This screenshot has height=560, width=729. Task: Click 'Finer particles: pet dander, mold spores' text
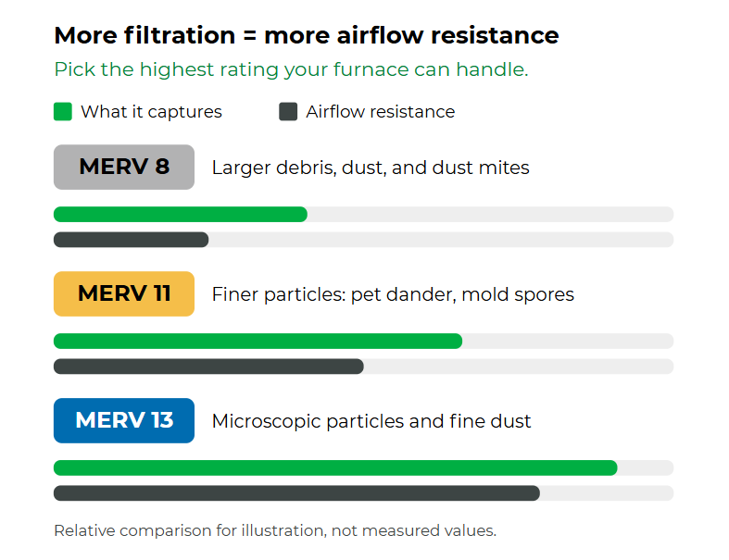pos(393,294)
